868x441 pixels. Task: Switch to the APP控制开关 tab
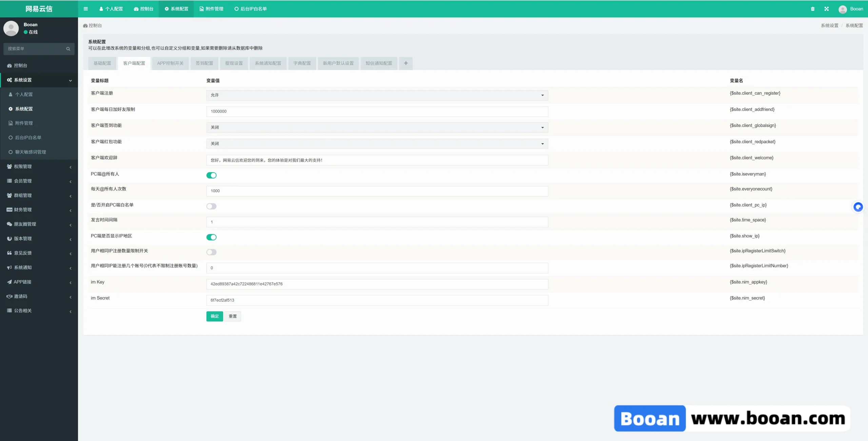[x=170, y=63]
